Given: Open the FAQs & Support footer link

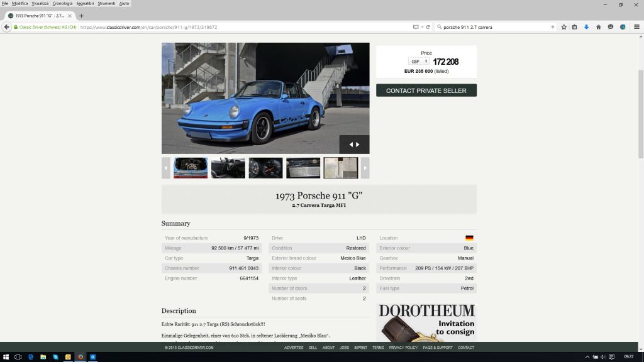Looking at the screenshot, I should (x=438, y=348).
